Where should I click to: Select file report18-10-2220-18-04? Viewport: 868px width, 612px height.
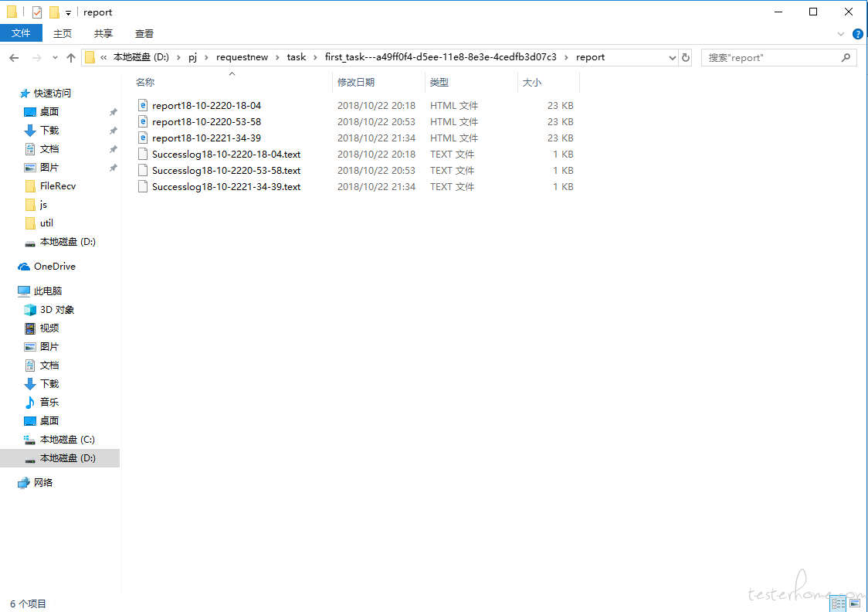206,105
